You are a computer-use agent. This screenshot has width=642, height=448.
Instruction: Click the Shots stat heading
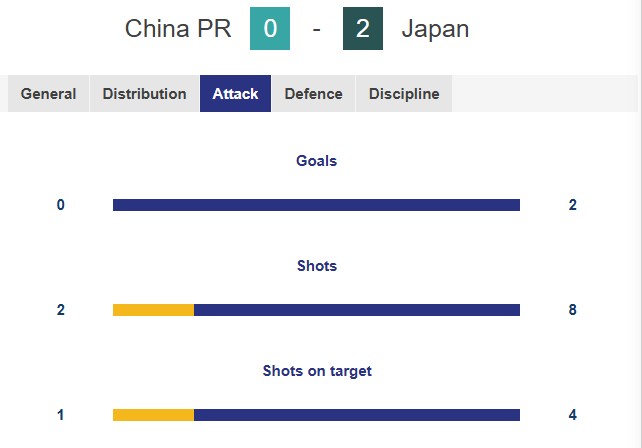(316, 266)
